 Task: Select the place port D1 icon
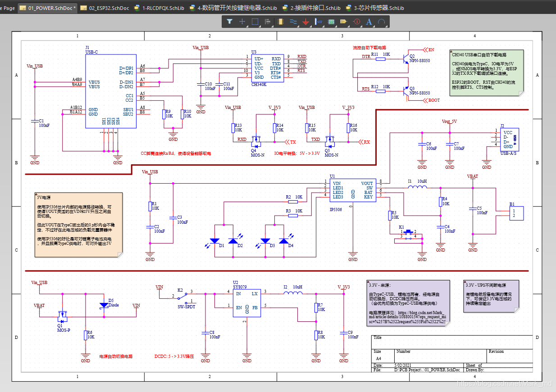pos(343,22)
